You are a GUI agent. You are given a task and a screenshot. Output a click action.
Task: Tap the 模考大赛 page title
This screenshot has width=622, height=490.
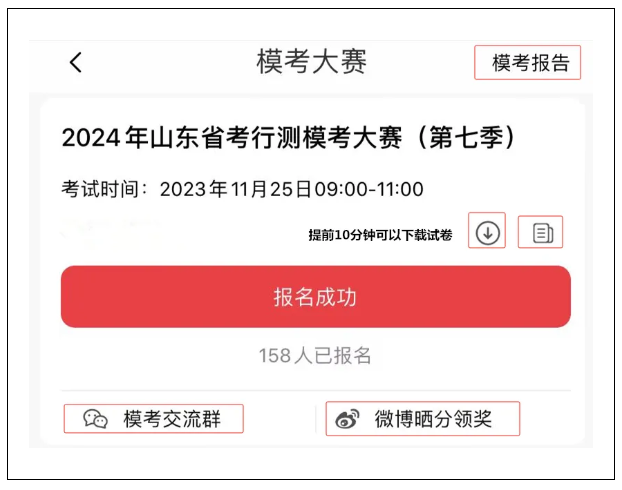pyautogui.click(x=311, y=61)
